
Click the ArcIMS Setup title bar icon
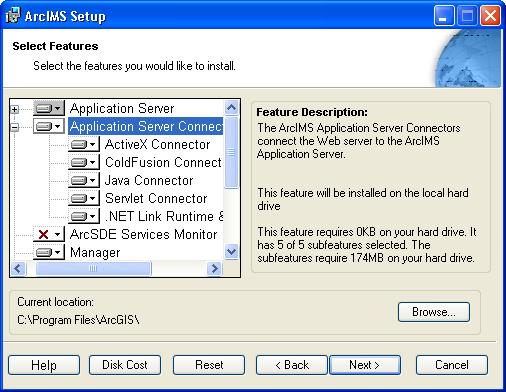pyautogui.click(x=13, y=15)
